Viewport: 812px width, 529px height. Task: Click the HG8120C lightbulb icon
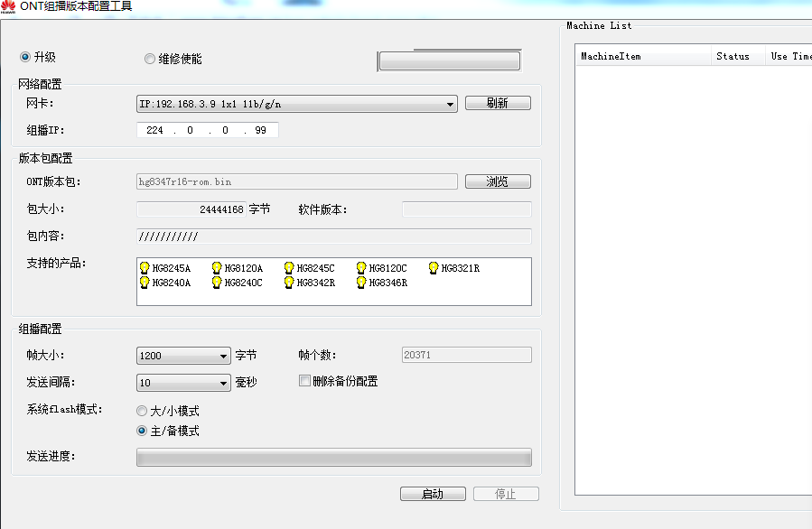point(361,267)
